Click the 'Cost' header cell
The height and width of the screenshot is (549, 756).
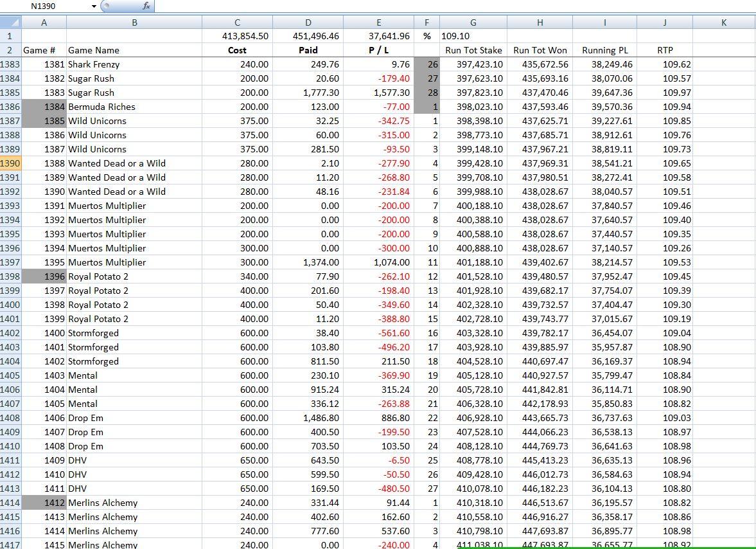(237, 50)
